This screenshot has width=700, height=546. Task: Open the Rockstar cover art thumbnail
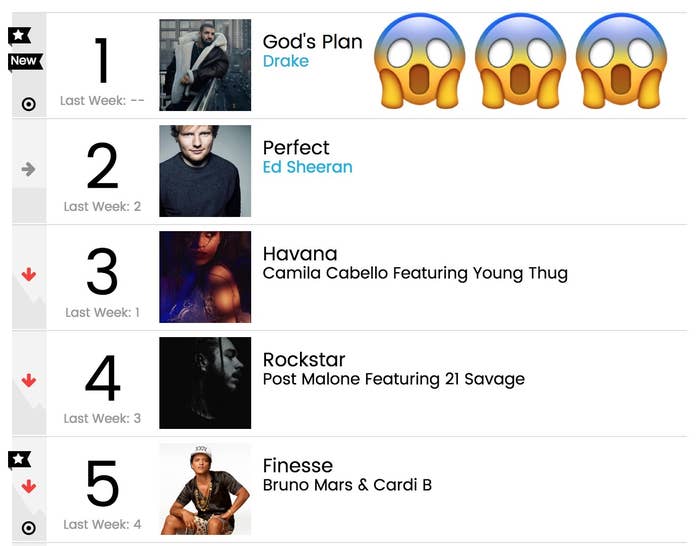205,383
